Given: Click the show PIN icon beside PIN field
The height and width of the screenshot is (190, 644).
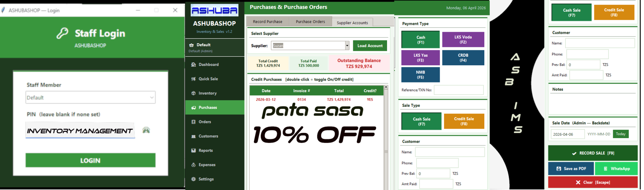Looking at the screenshot, I should click(x=146, y=130).
